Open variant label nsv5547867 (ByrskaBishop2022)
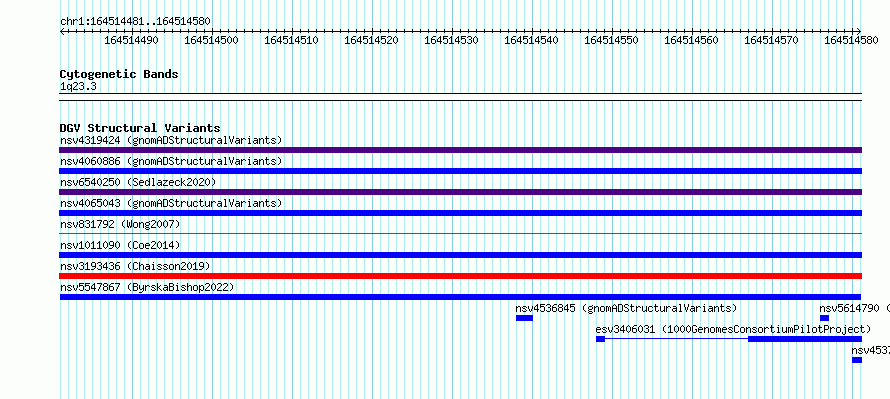890x399 pixels. [147, 287]
